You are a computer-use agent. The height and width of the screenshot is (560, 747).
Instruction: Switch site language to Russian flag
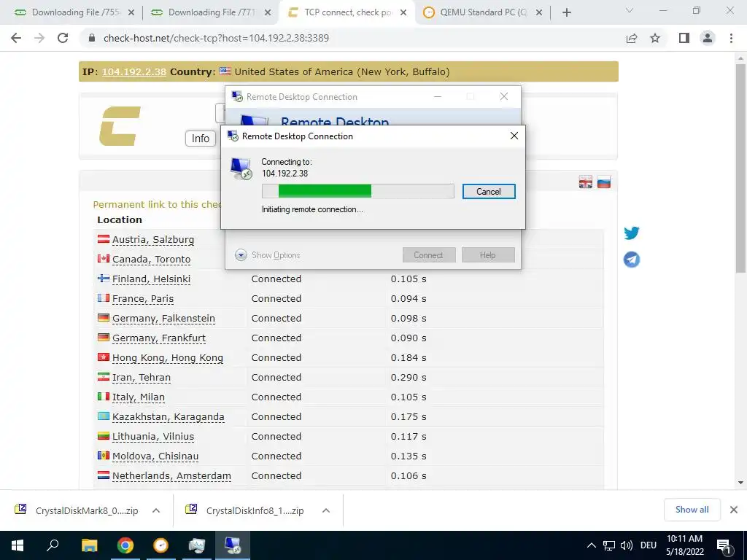pyautogui.click(x=603, y=182)
